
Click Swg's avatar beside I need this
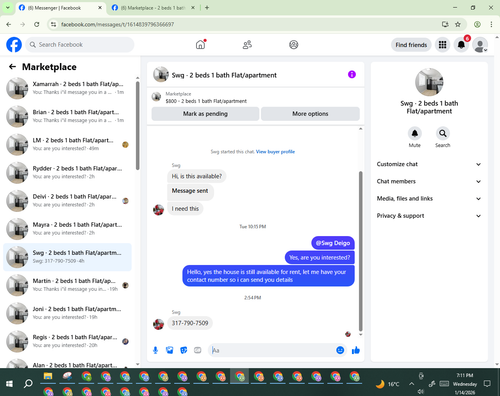[158, 210]
